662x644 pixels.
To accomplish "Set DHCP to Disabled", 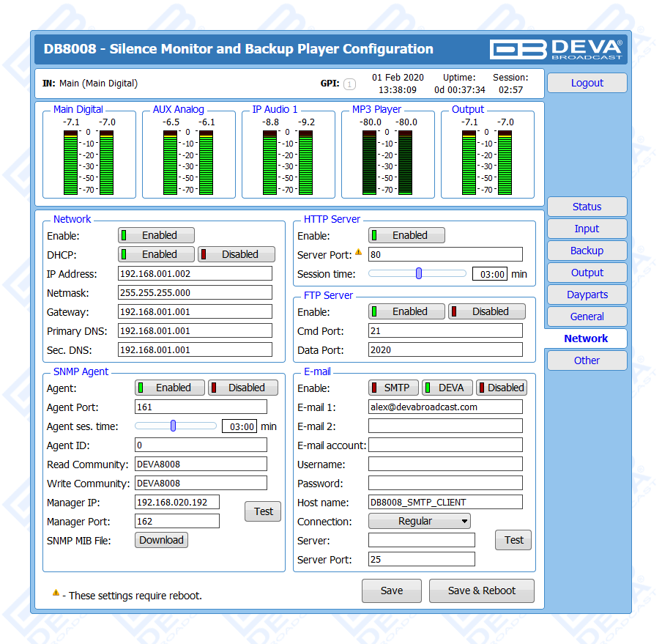I will [237, 254].
